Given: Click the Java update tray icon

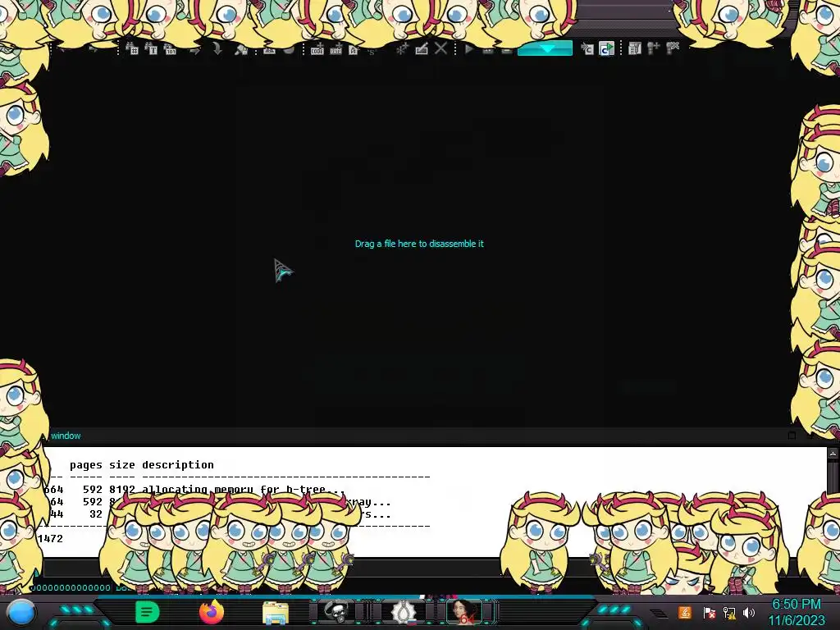Looking at the screenshot, I should (x=685, y=612).
